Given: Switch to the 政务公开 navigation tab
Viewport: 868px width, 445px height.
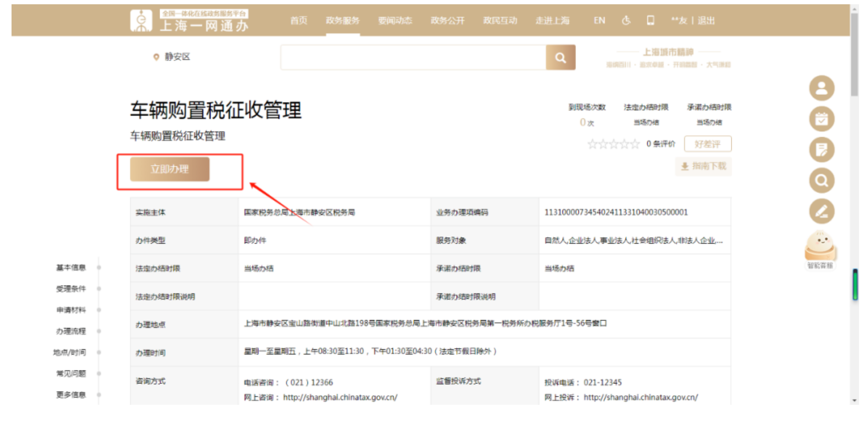Looking at the screenshot, I should 447,20.
